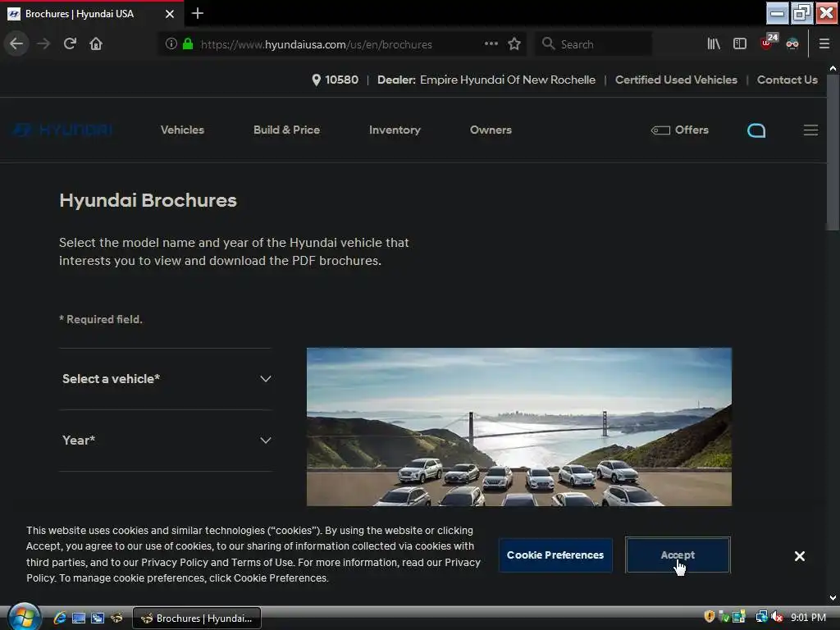Click the green secure padlock icon
840x630 pixels.
(x=188, y=44)
